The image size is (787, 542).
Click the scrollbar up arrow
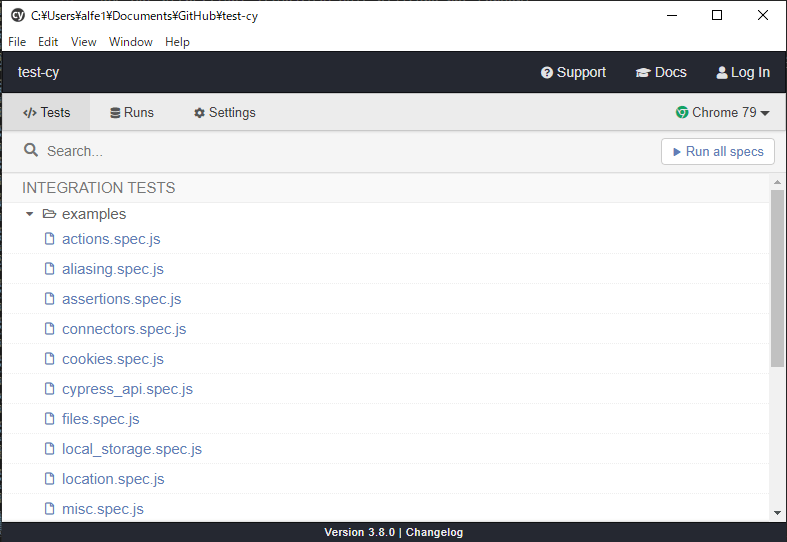tap(777, 182)
